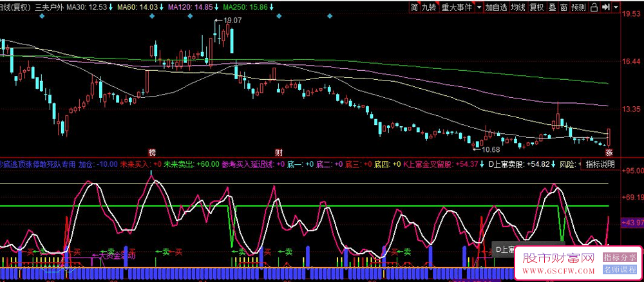
Task: Click the 底一 indicator label
Action: 301,164
